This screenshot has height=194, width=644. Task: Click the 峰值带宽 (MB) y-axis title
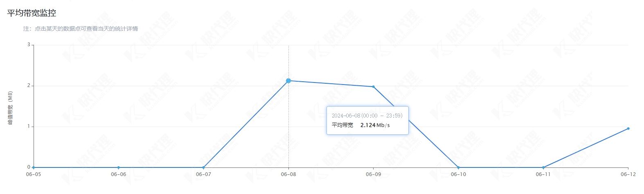[11, 108]
